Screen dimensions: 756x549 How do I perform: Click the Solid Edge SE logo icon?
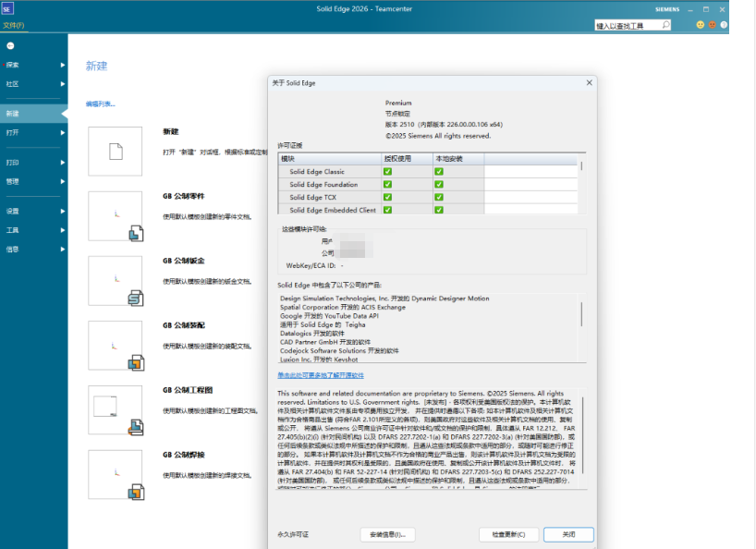(8, 8)
